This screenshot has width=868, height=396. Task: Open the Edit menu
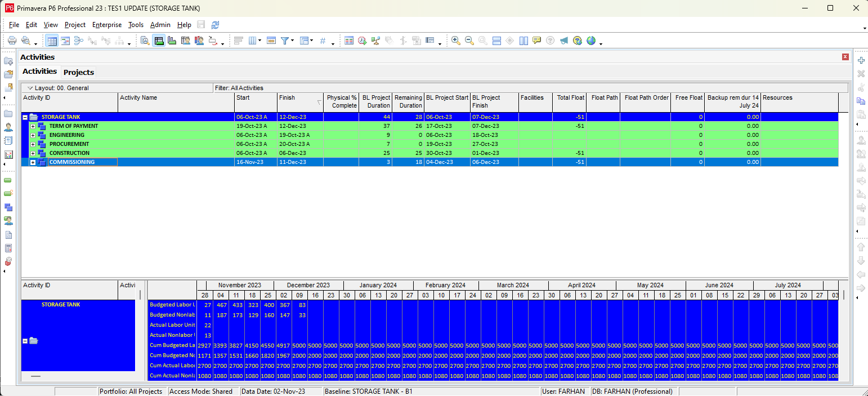pos(32,25)
